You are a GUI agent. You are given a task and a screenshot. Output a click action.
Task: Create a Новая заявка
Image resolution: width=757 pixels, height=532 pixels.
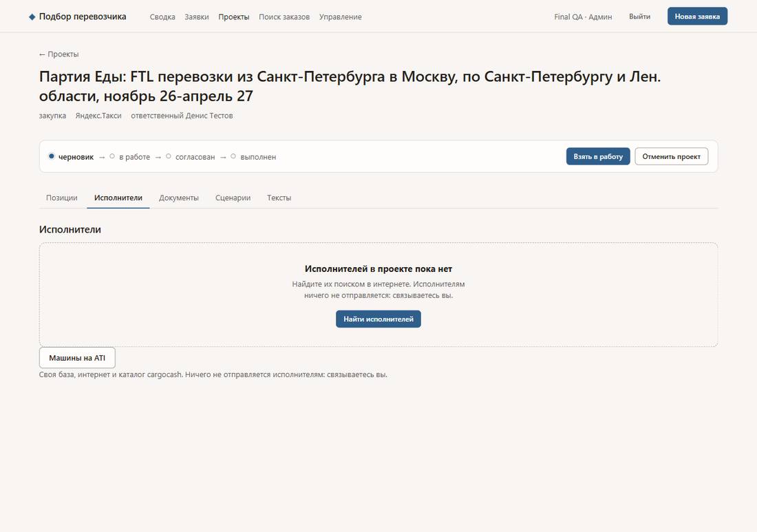(697, 17)
